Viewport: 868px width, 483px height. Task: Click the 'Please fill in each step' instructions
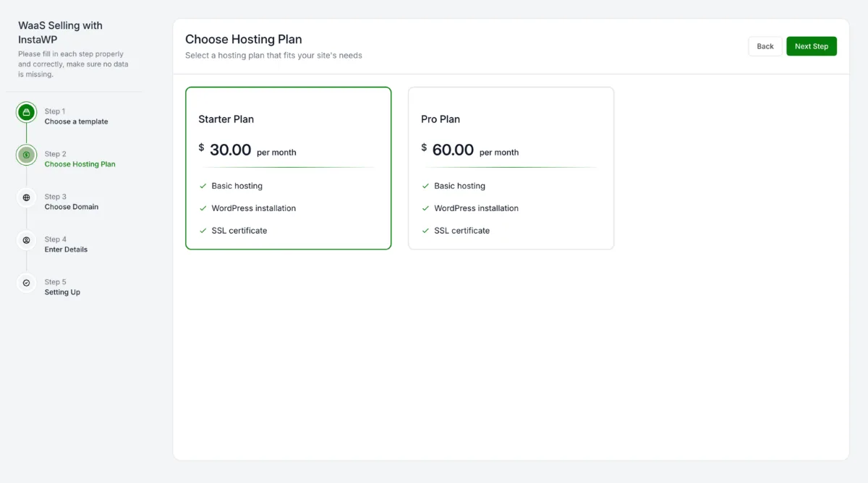coord(72,64)
